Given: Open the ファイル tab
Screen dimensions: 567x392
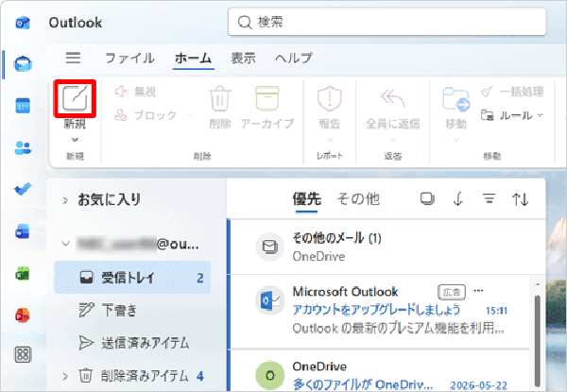Looking at the screenshot, I should pos(129,59).
